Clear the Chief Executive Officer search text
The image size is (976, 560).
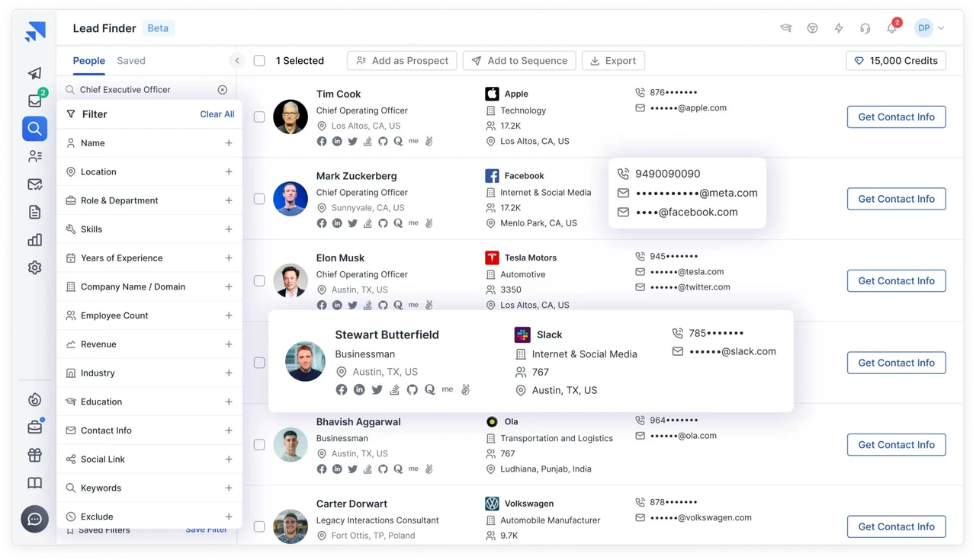click(223, 90)
